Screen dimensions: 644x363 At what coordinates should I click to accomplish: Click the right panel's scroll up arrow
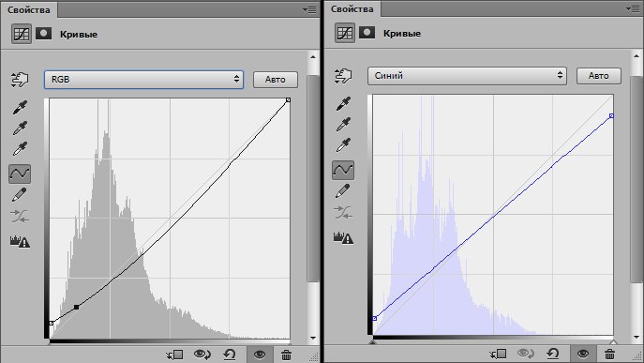pos(637,56)
